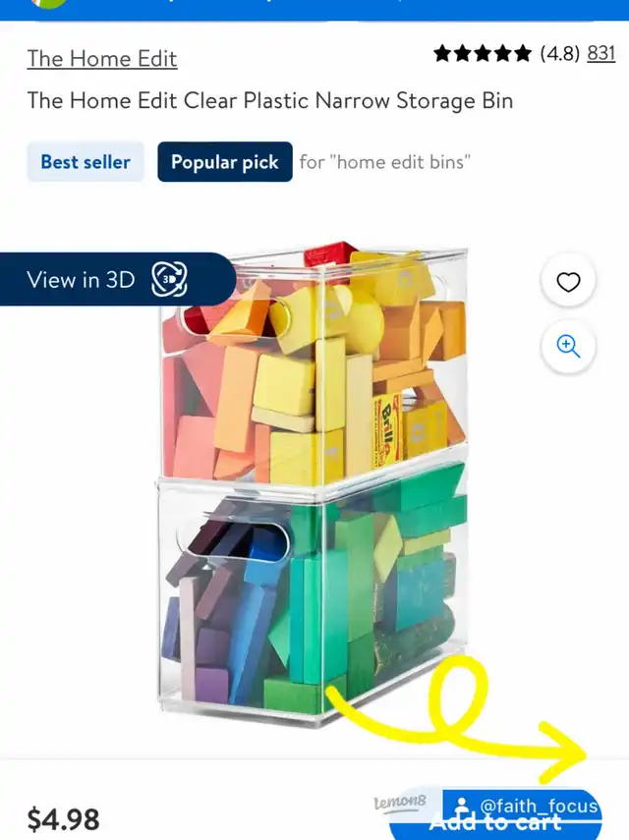Image resolution: width=629 pixels, height=840 pixels.
Task: Click the magnifier zoom-in icon
Action: point(568,346)
